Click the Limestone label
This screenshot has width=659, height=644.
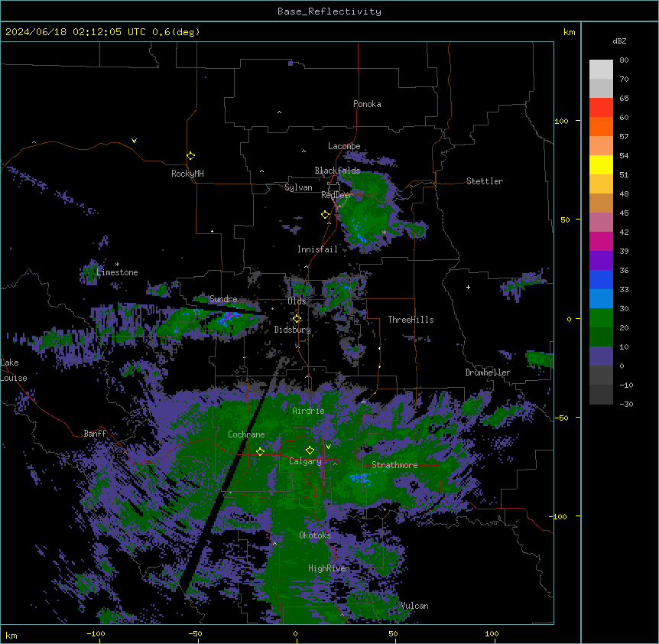(117, 272)
